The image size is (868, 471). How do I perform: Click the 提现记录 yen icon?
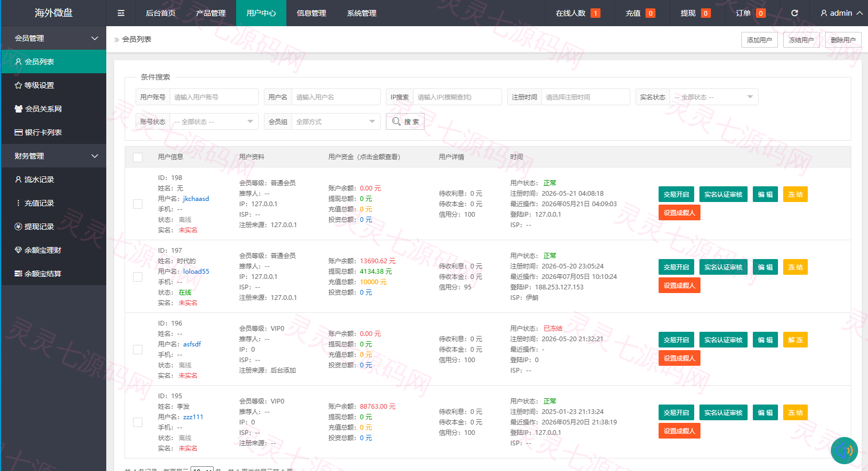coord(18,227)
